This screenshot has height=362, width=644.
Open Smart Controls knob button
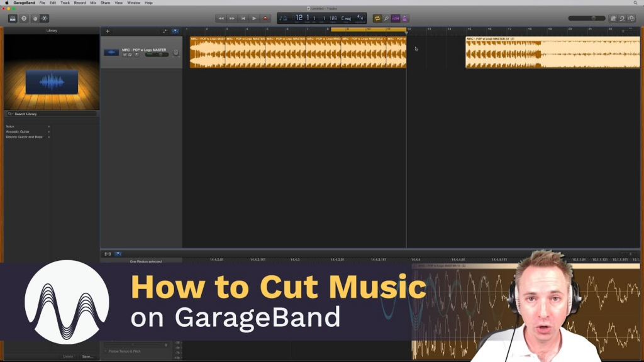click(x=35, y=18)
